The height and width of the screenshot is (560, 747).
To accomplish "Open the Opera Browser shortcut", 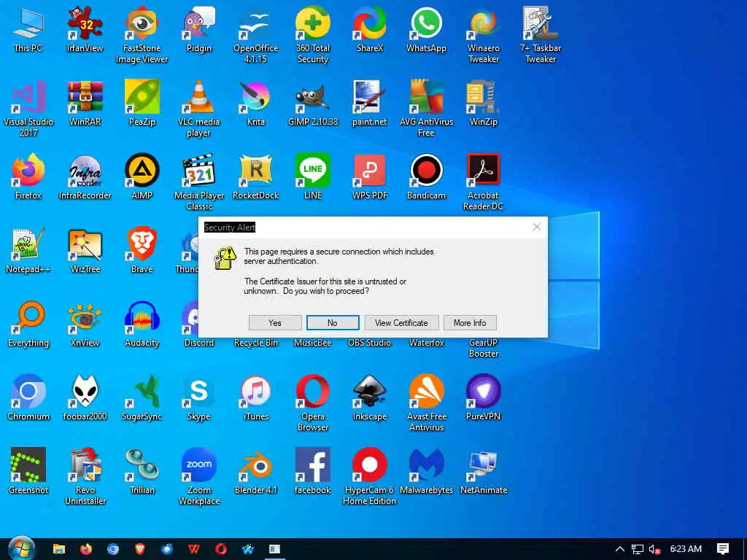I will (313, 402).
